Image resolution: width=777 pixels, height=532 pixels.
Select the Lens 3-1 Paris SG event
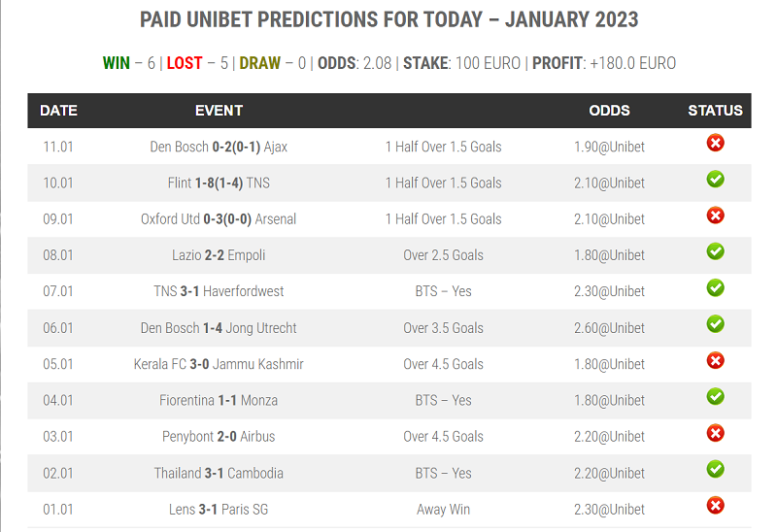point(219,510)
